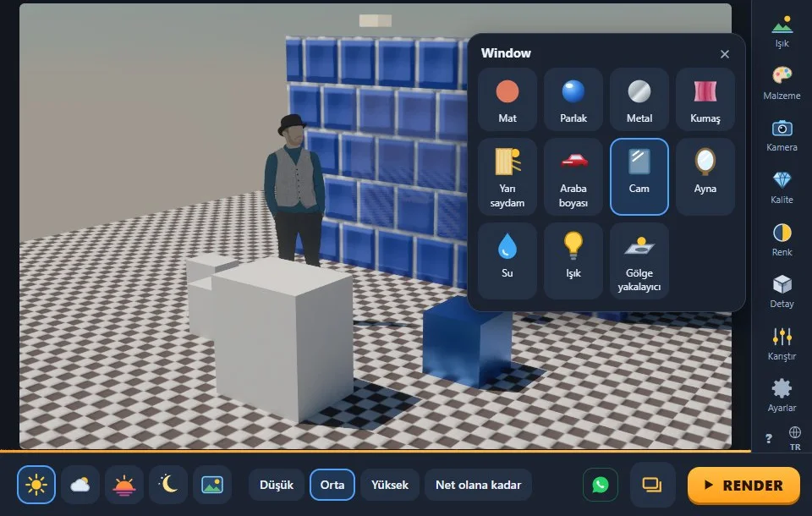Share via the WhatsApp button

click(601, 485)
